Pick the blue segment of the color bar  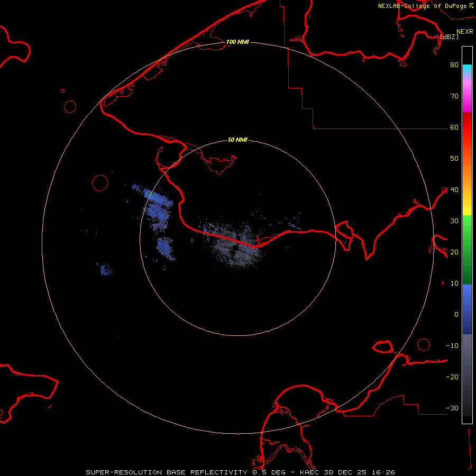[x=467, y=309]
